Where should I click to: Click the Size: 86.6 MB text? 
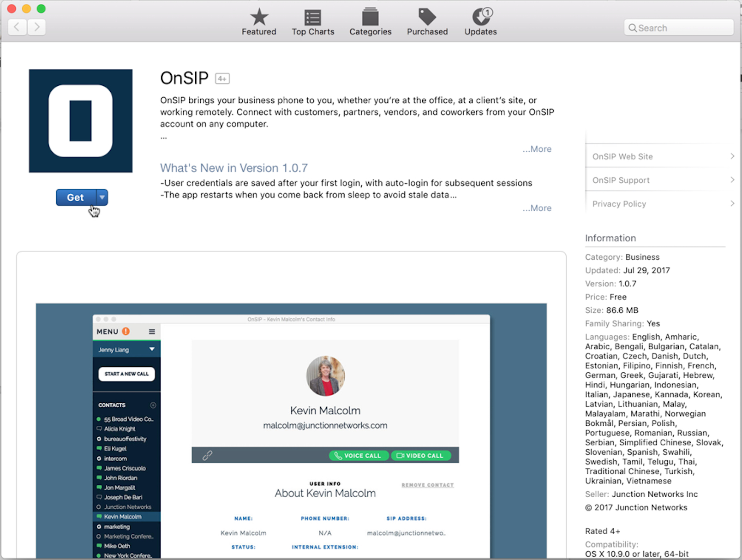click(612, 310)
